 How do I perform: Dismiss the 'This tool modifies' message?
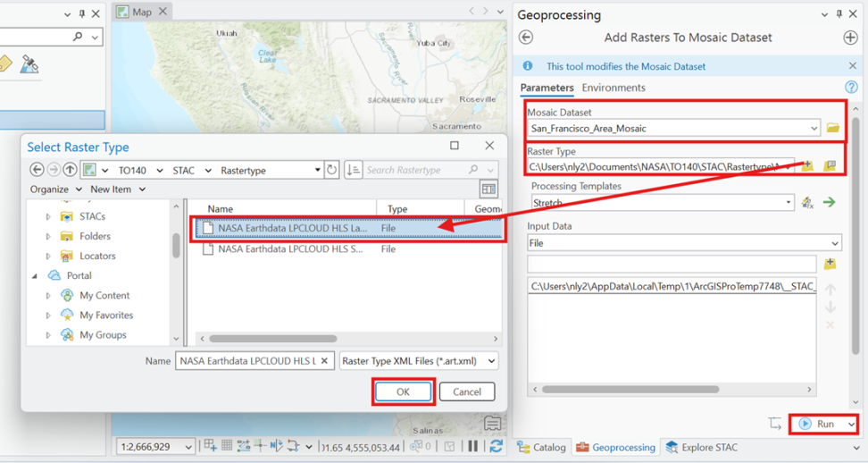(853, 66)
